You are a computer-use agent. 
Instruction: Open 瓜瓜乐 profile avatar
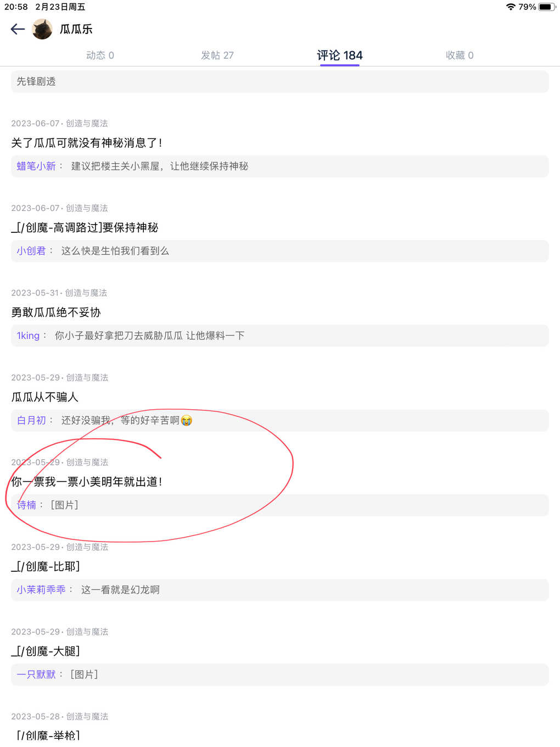point(42,29)
